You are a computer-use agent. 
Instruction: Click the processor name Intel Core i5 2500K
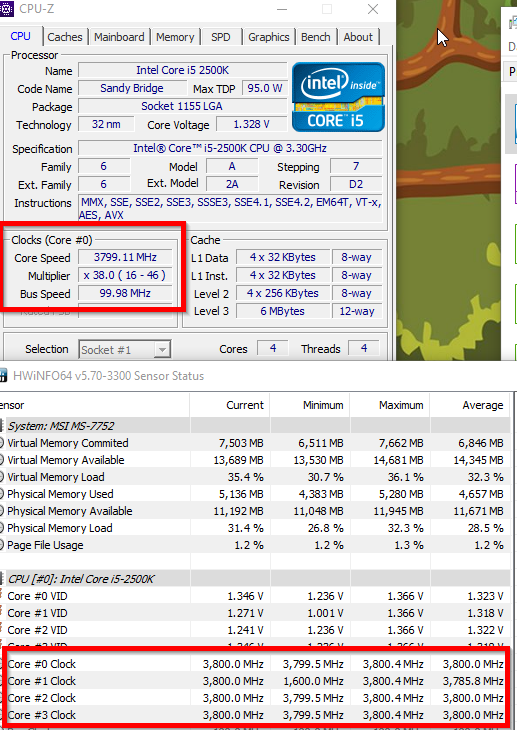(x=183, y=70)
